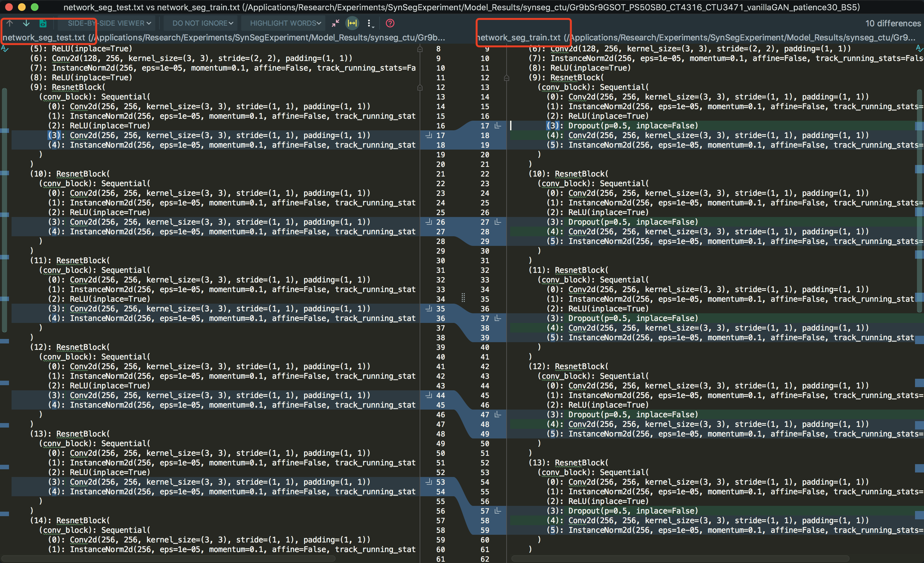Screen dimensions: 924x563
Task: Click left '(6): Conv2d(128, 256' line
Action: pyautogui.click(x=191, y=58)
